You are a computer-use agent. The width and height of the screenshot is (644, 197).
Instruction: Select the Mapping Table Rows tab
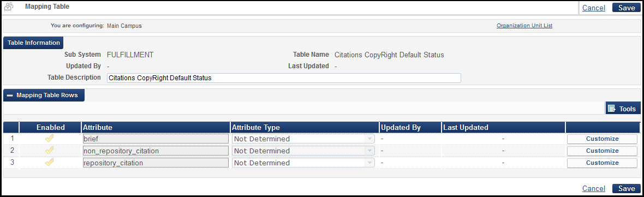click(44, 95)
